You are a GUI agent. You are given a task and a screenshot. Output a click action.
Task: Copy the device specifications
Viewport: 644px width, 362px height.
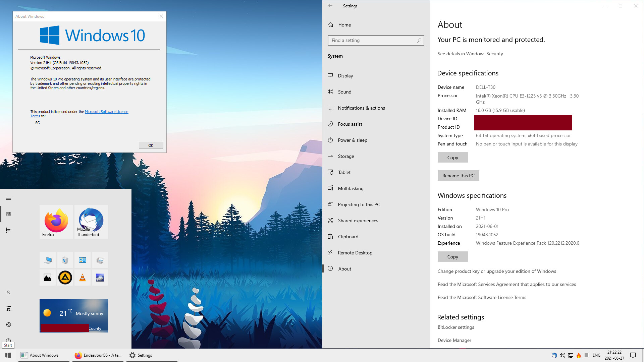tap(453, 158)
